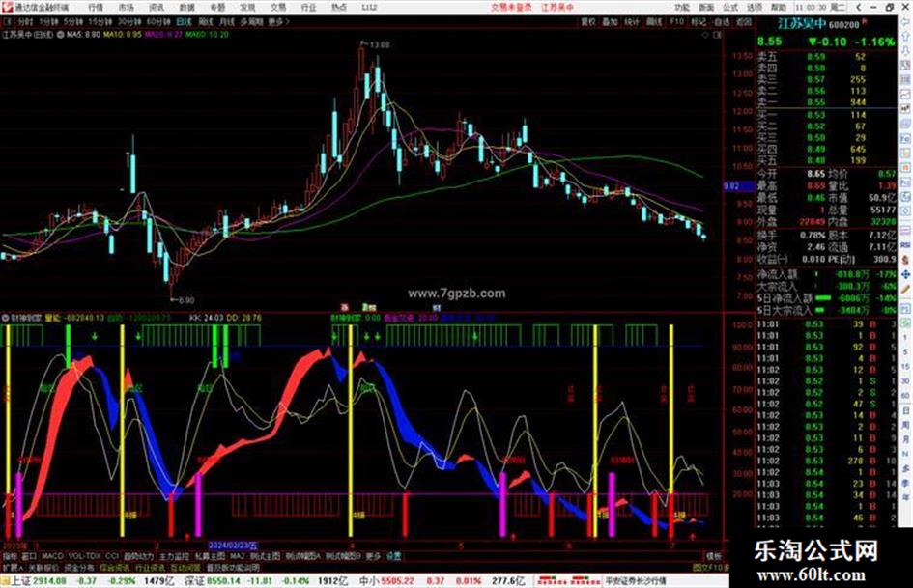This screenshot has height=588, width=913.
Task: Click the indicator settings icon beside 江苏吴中(日线)
Action: (x=60, y=35)
